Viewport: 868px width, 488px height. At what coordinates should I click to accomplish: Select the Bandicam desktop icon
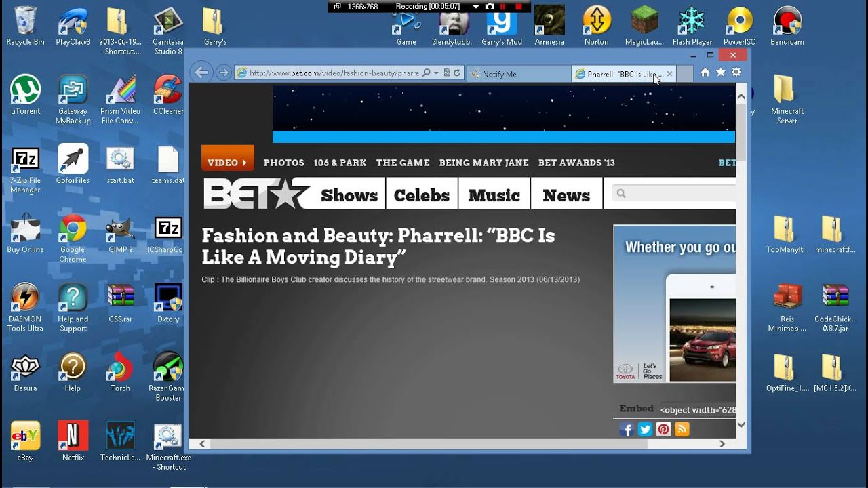pyautogui.click(x=787, y=26)
